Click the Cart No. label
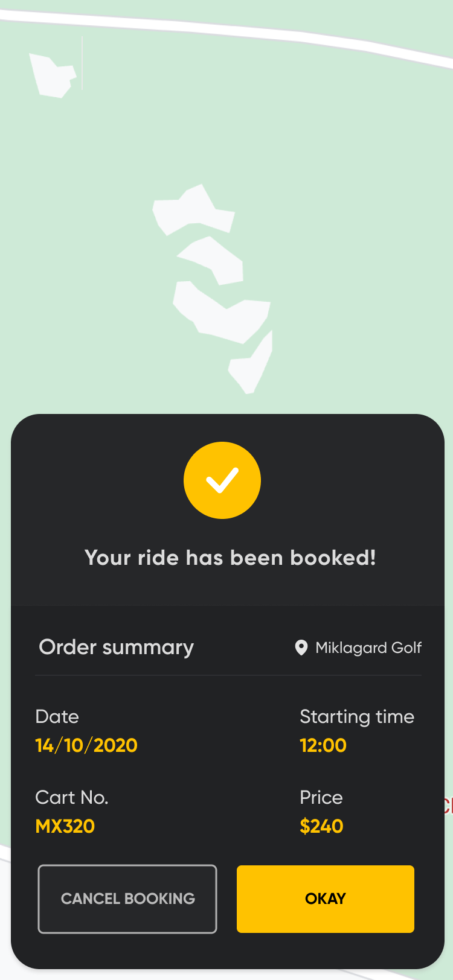Image resolution: width=453 pixels, height=980 pixels. click(72, 797)
